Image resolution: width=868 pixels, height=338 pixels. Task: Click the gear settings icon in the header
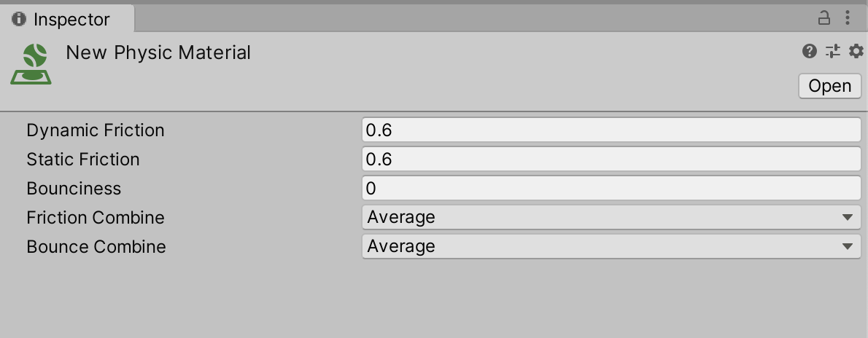[x=855, y=51]
